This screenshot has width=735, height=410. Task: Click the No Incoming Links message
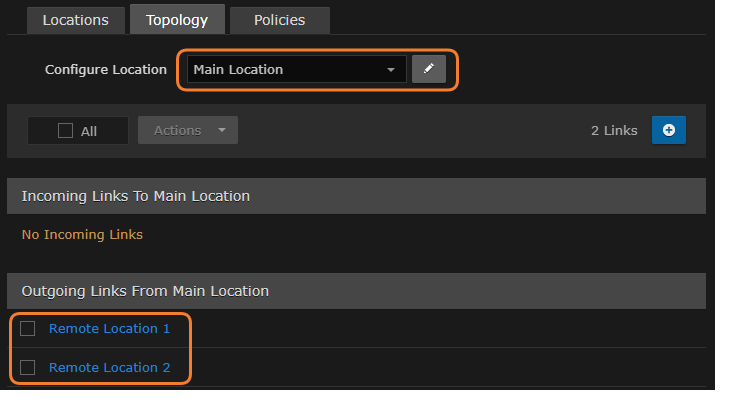[x=82, y=234]
